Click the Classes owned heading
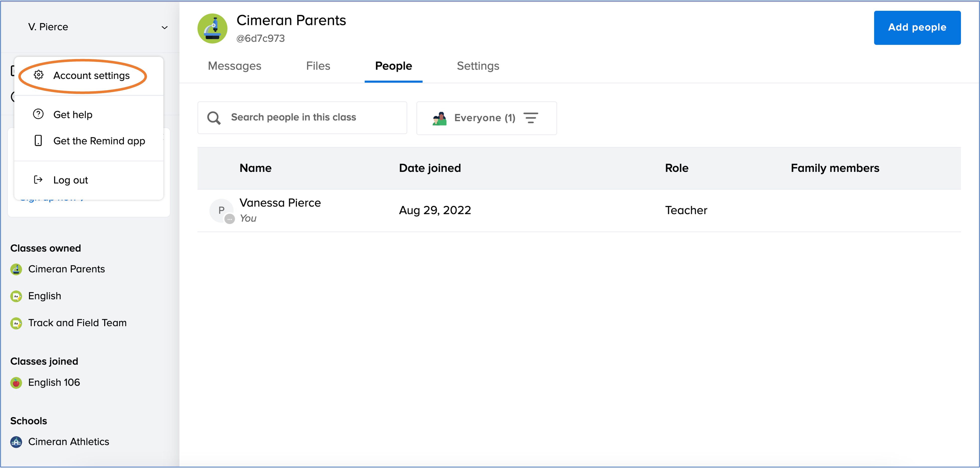 point(46,248)
